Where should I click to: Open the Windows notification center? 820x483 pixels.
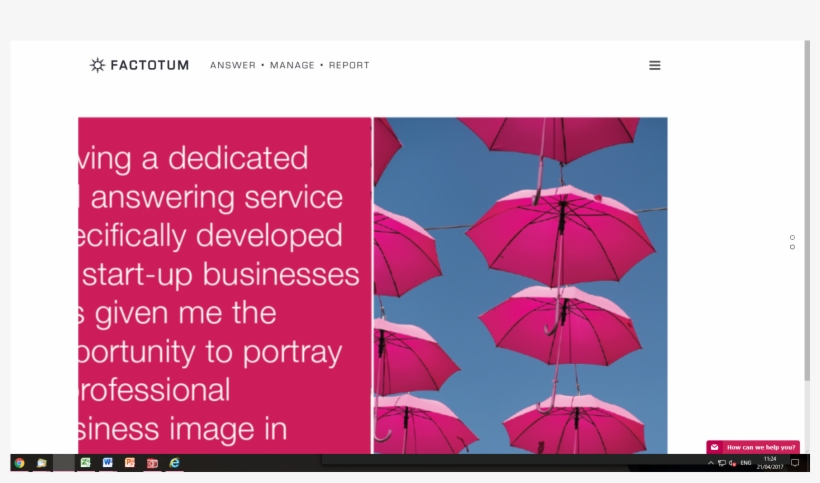tap(795, 463)
